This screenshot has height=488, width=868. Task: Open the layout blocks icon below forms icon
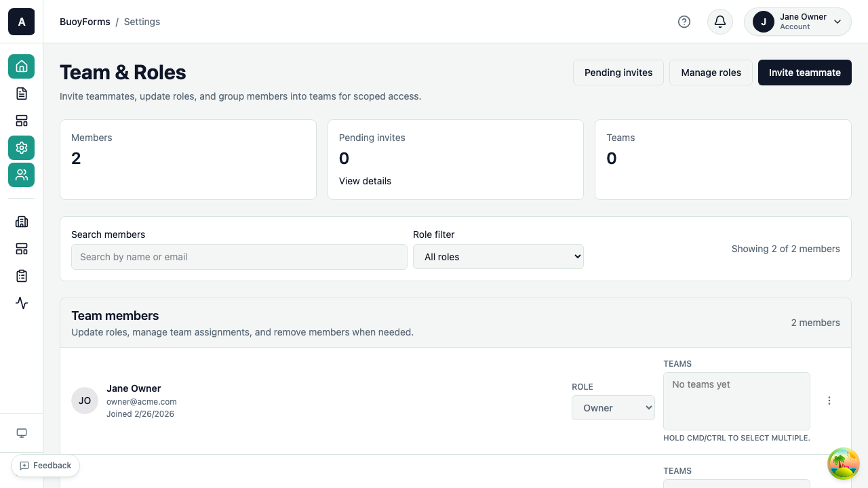(x=21, y=120)
